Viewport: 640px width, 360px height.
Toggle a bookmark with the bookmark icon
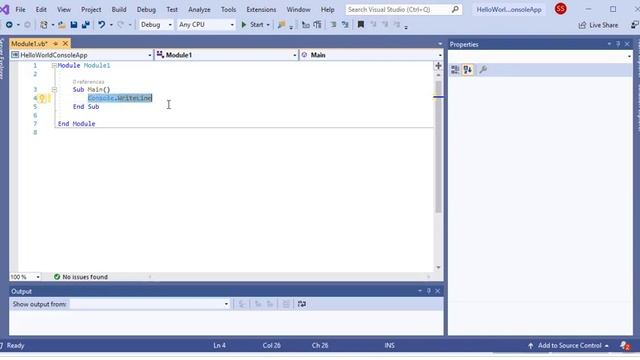pos(361,25)
